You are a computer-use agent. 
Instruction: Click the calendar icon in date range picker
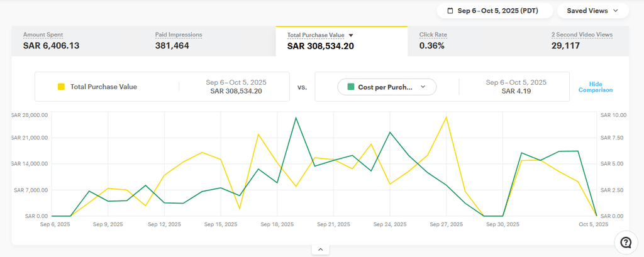tap(450, 11)
